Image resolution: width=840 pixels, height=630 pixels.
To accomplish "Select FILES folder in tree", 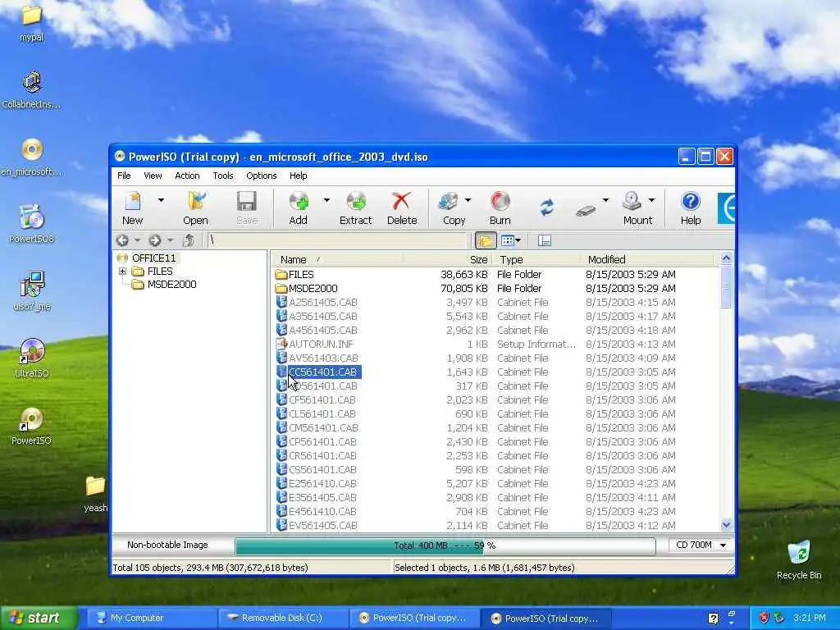I will click(x=160, y=272).
